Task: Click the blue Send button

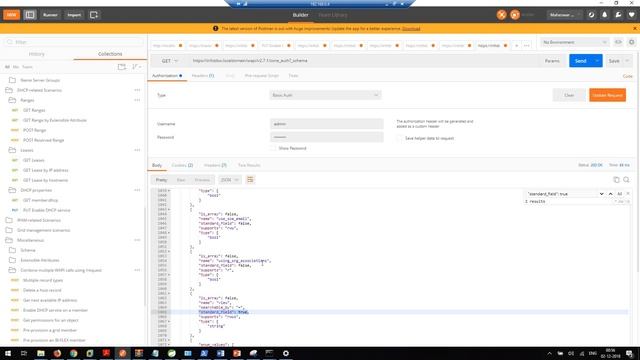Action: [x=580, y=61]
